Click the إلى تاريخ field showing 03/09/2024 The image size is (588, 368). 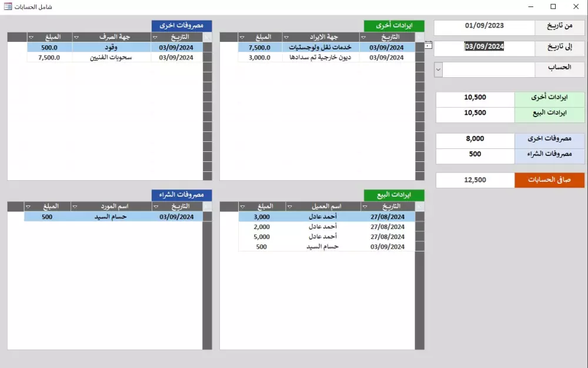pyautogui.click(x=484, y=49)
